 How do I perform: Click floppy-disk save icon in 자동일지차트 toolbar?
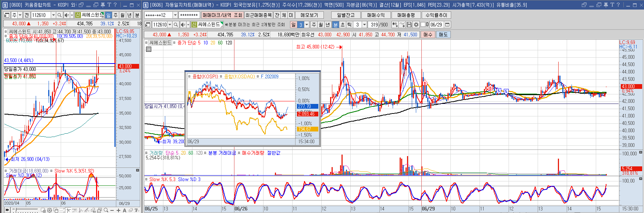[x=409, y=25]
